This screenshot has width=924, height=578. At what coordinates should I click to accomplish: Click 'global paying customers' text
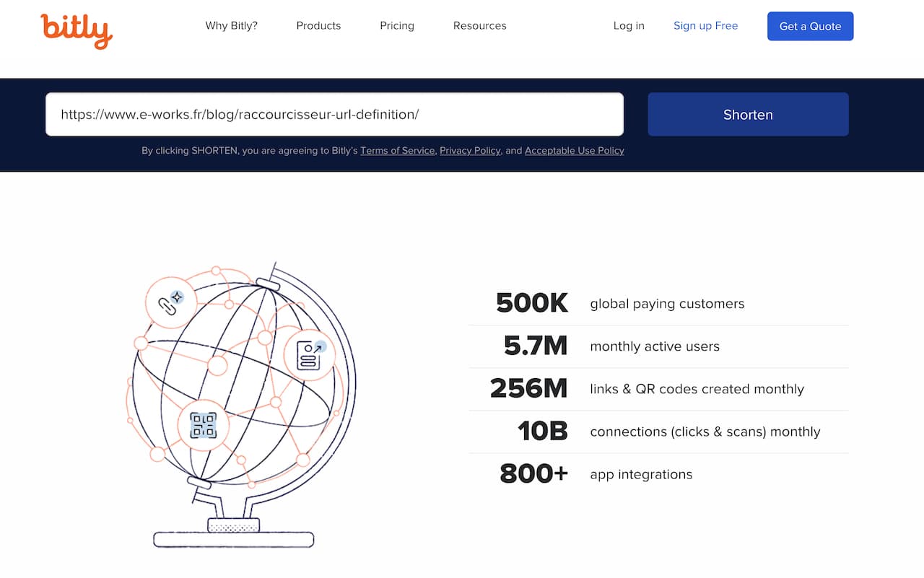click(667, 304)
